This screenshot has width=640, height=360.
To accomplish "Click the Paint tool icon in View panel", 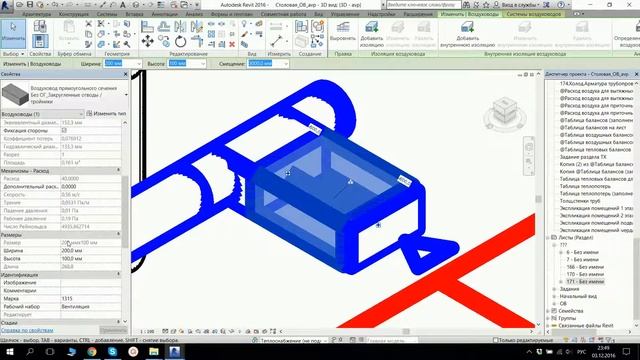I will pyautogui.click(x=244, y=34).
